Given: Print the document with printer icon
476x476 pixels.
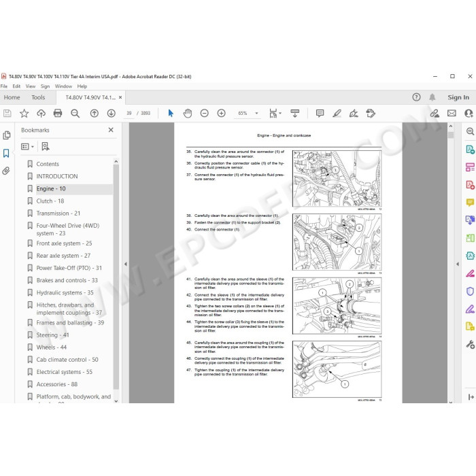Looking at the screenshot, I should click(58, 114).
